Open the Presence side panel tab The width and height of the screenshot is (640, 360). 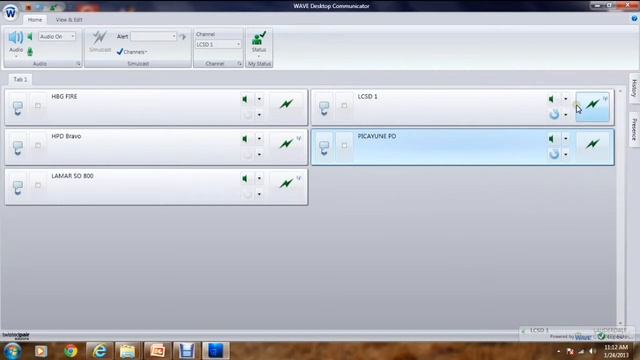click(634, 129)
